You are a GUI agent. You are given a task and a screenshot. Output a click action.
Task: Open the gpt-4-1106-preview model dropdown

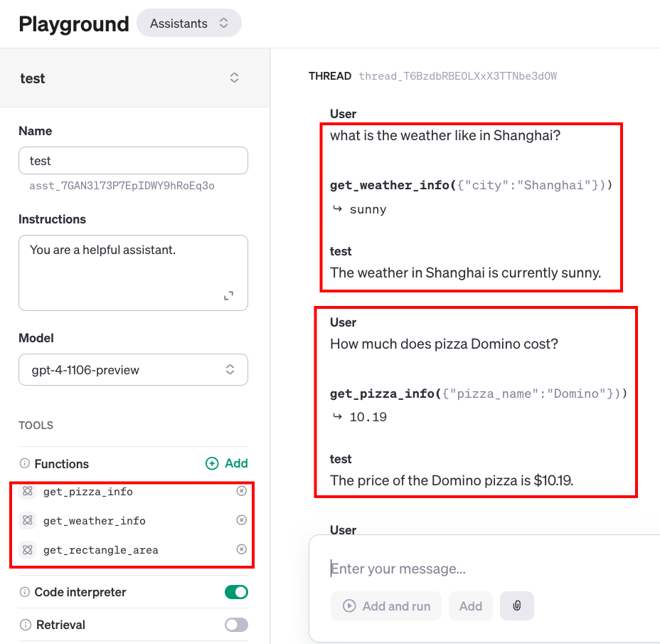coord(133,370)
